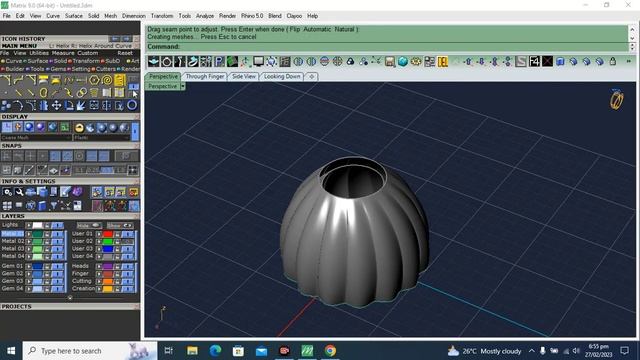
Task: Toggle the lock for Metal 02 layer
Action: click(47, 242)
